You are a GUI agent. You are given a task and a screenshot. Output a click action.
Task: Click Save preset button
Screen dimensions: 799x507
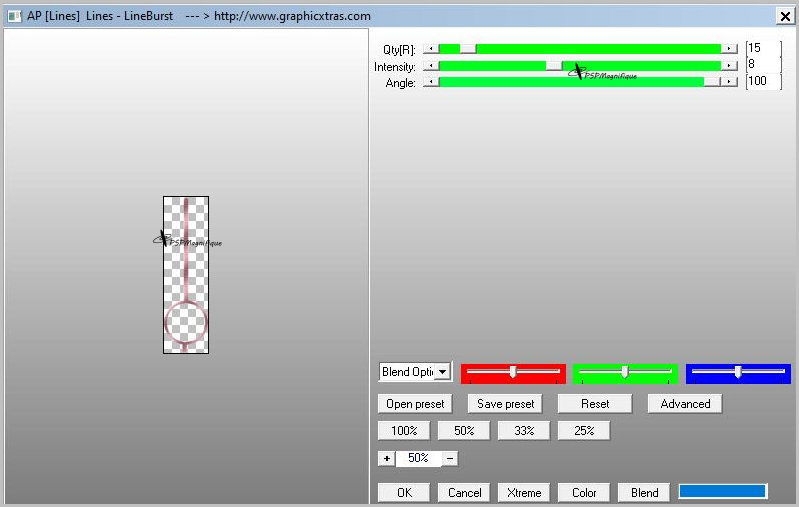[505, 404]
